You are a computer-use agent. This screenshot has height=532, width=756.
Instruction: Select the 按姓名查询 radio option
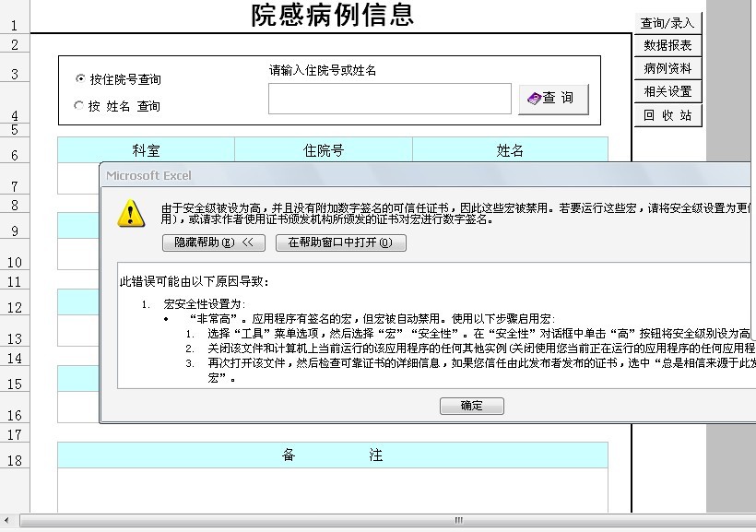click(80, 104)
